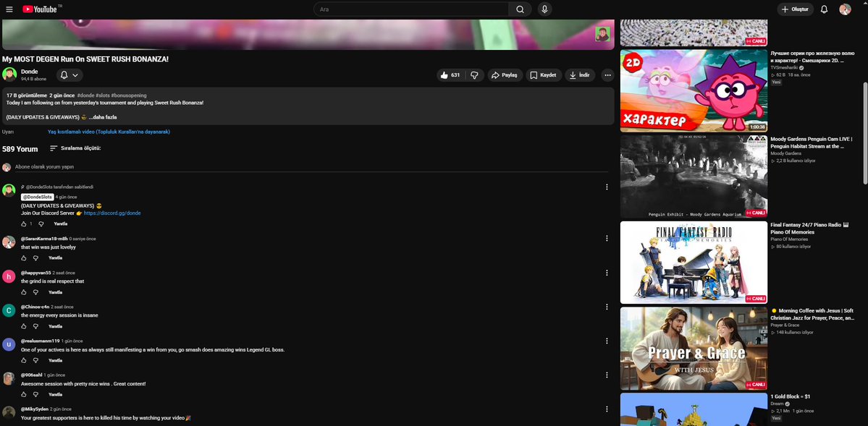Viewport: 868px width, 426px height.
Task: Dislike SaranKarma18-m8h's comment
Action: click(x=36, y=258)
